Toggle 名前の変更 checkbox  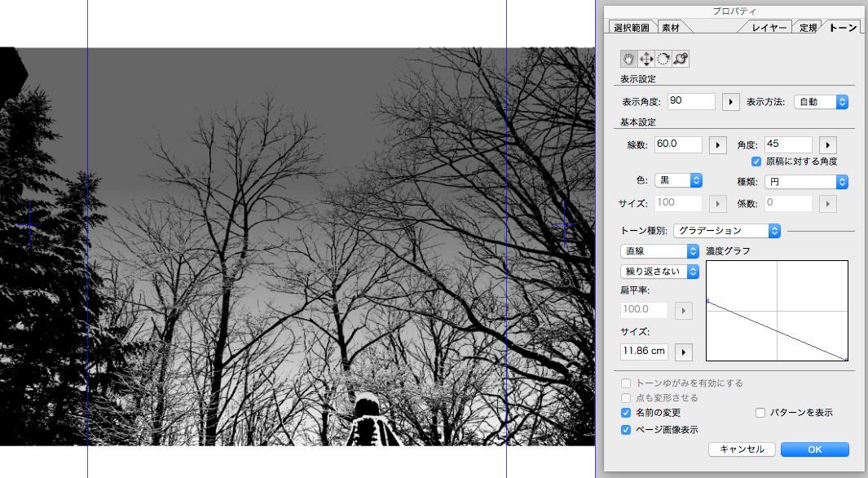[x=626, y=413]
